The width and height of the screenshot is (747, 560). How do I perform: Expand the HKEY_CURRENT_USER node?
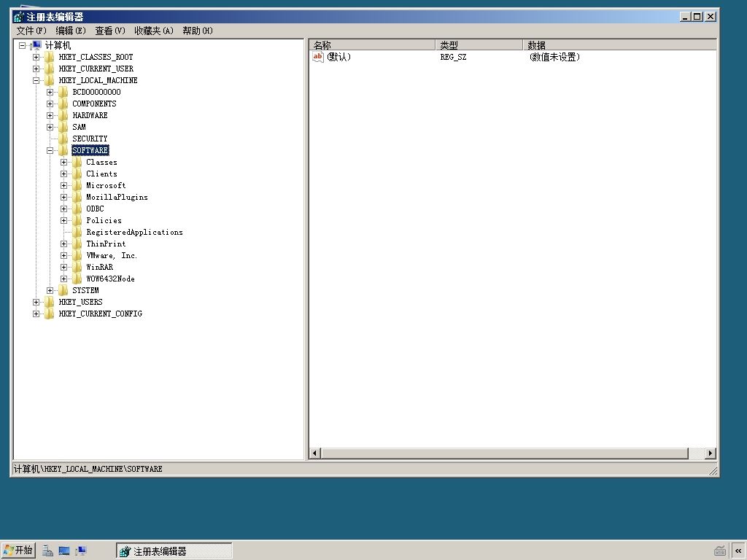click(x=36, y=69)
